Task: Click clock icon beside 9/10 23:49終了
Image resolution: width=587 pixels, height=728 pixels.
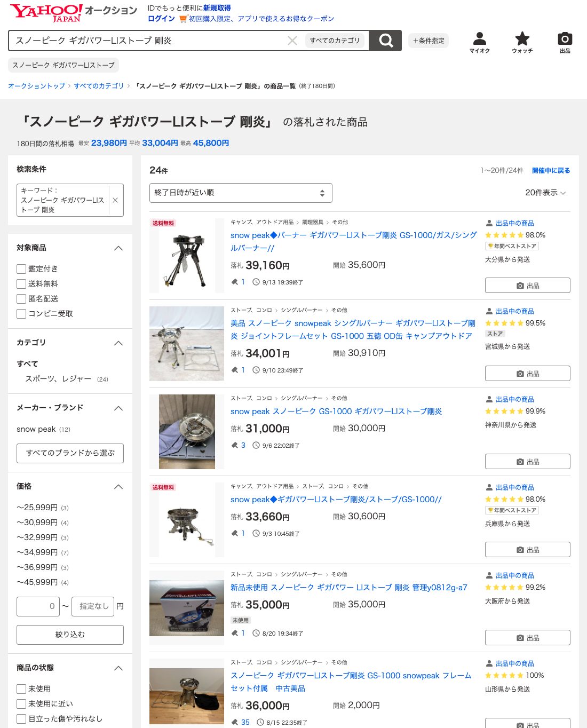Action: (256, 370)
